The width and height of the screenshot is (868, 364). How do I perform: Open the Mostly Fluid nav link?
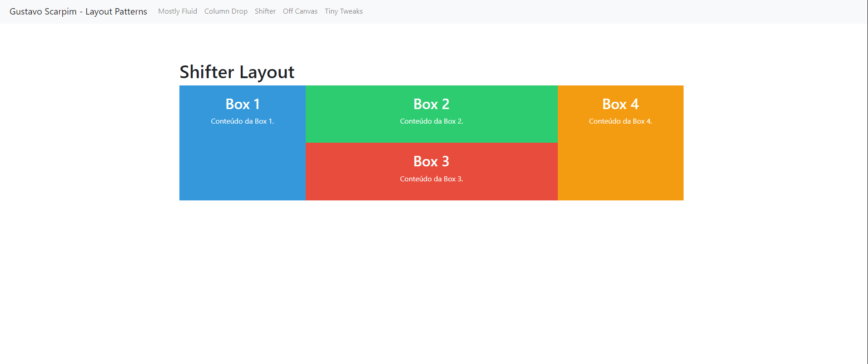[x=178, y=11]
